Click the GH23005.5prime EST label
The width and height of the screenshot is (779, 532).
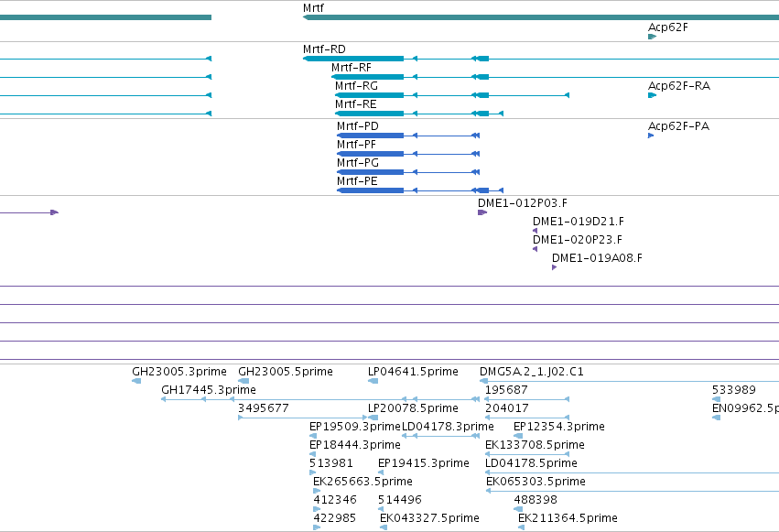(286, 372)
